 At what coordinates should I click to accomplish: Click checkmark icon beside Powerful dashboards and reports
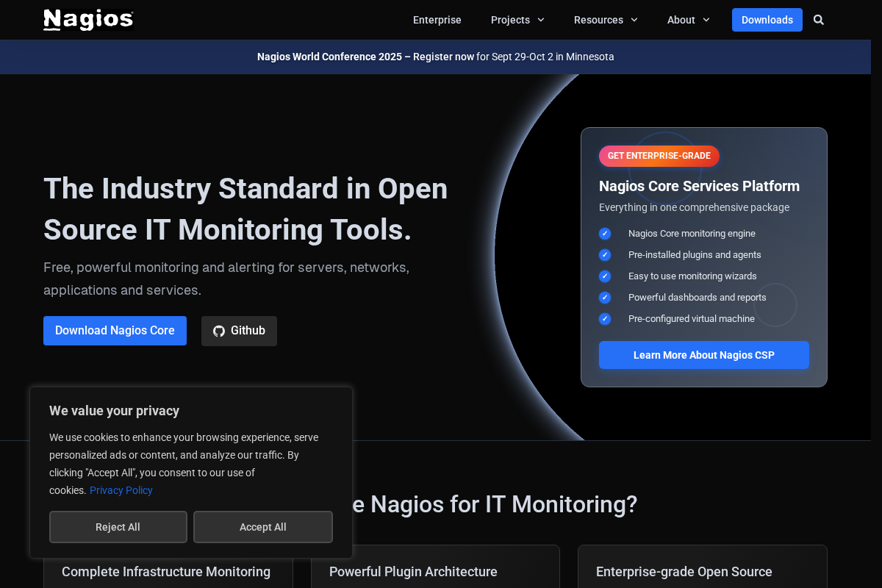(x=605, y=298)
